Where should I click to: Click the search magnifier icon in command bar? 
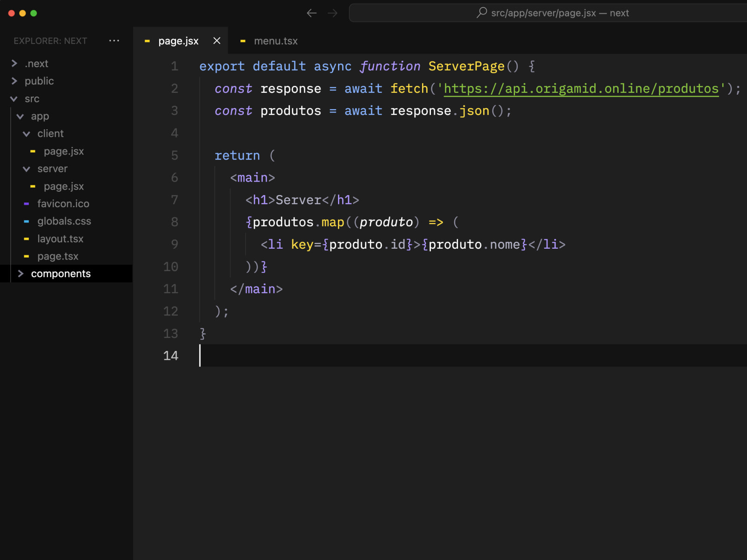click(482, 13)
